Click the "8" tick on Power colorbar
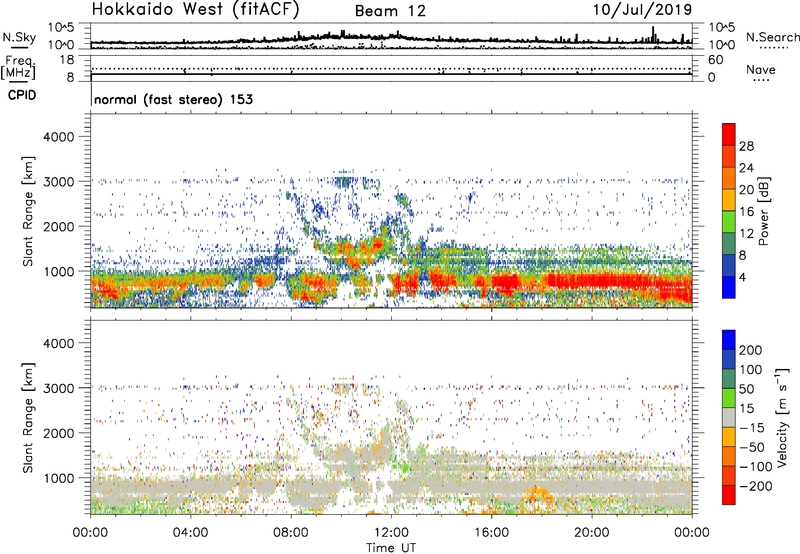Image resolution: width=800 pixels, height=554 pixels. (x=743, y=256)
